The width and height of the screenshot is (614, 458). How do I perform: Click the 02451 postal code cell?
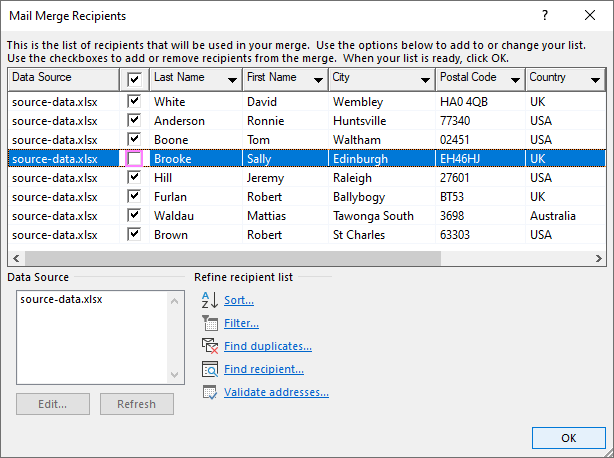tap(480, 140)
